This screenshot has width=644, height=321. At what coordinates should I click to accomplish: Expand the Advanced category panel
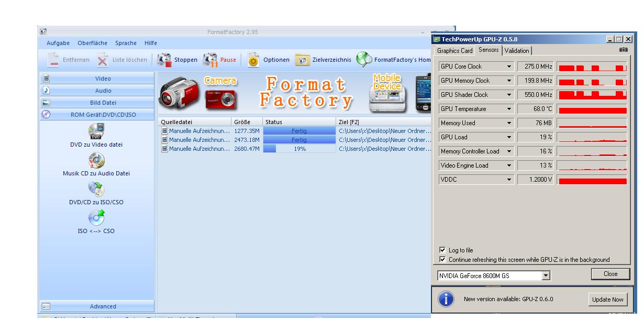[x=97, y=306]
